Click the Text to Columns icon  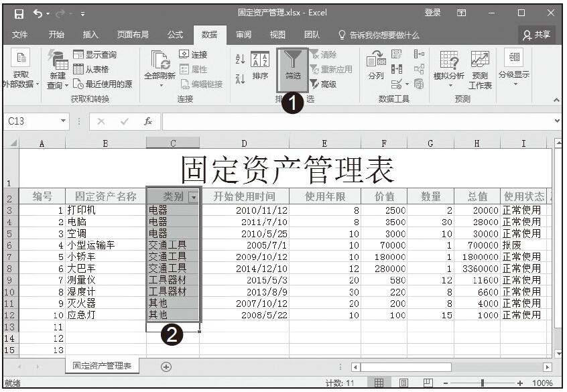pos(375,66)
